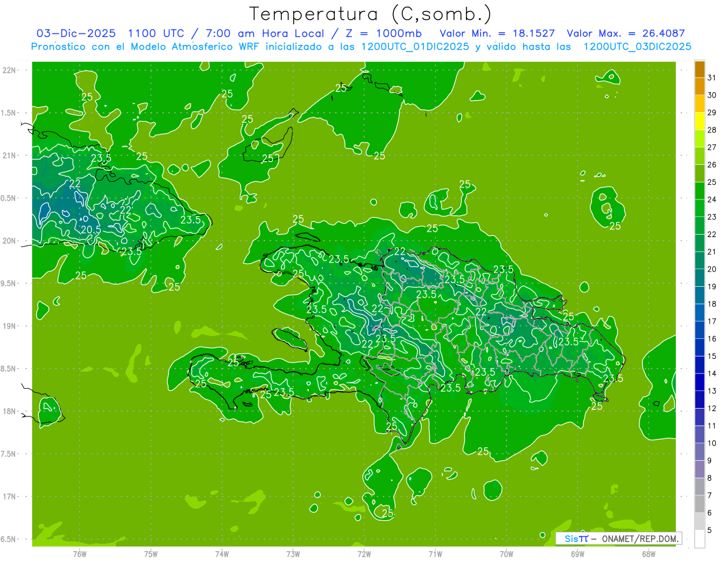Click the color bar segment between 25 and 26
The image size is (728, 562).
click(x=699, y=173)
